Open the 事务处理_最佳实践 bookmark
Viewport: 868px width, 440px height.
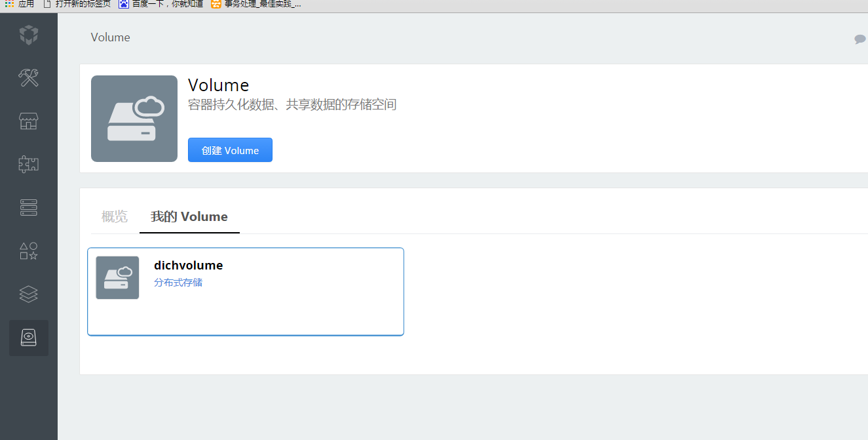(256, 4)
